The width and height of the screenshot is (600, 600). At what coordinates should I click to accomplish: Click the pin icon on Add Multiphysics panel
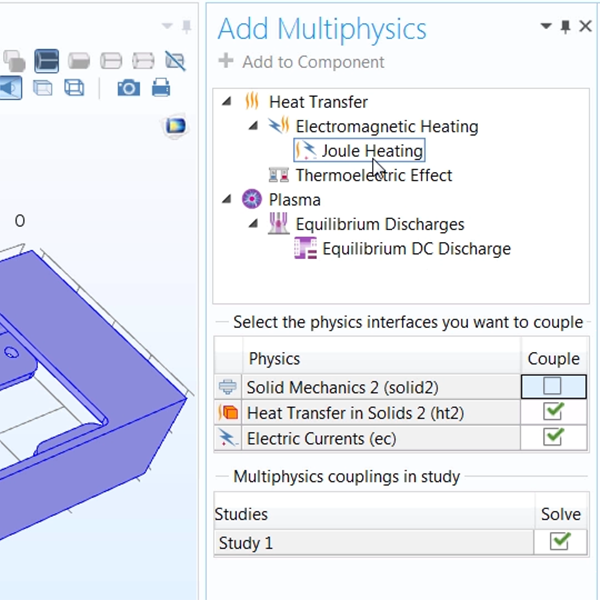coord(565,27)
